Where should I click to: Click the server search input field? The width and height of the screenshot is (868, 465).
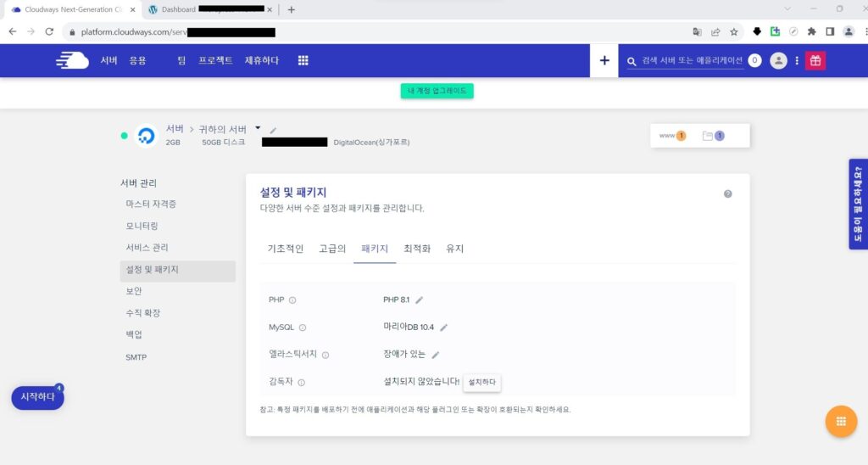(692, 60)
